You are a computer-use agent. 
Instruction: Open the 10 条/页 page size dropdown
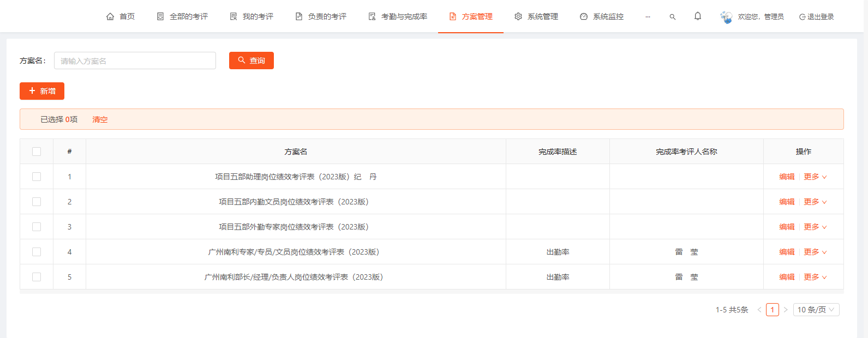(816, 310)
